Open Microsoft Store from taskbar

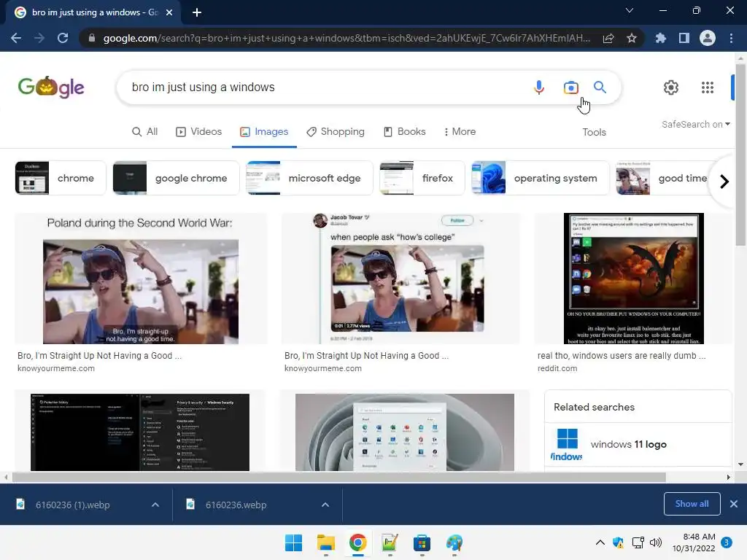[422, 542]
